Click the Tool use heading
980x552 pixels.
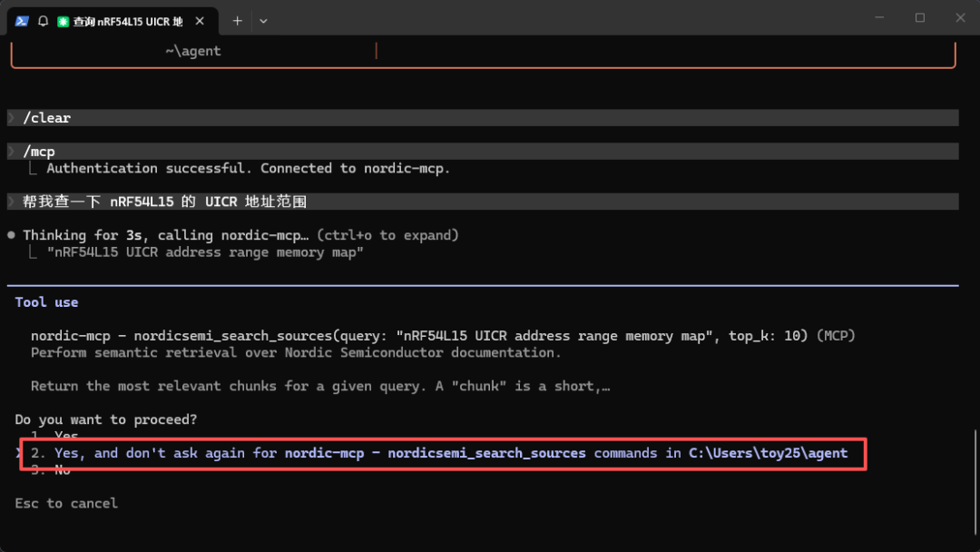[x=47, y=302]
